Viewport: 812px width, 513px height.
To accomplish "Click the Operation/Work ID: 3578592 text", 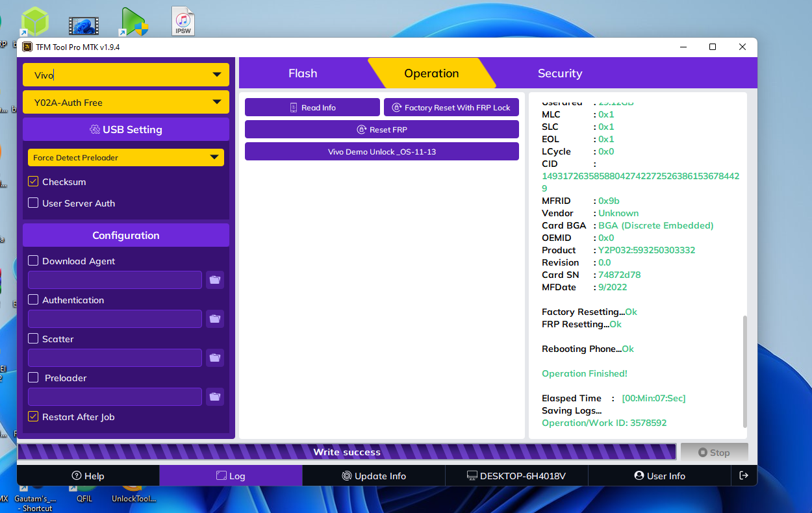I will point(604,423).
